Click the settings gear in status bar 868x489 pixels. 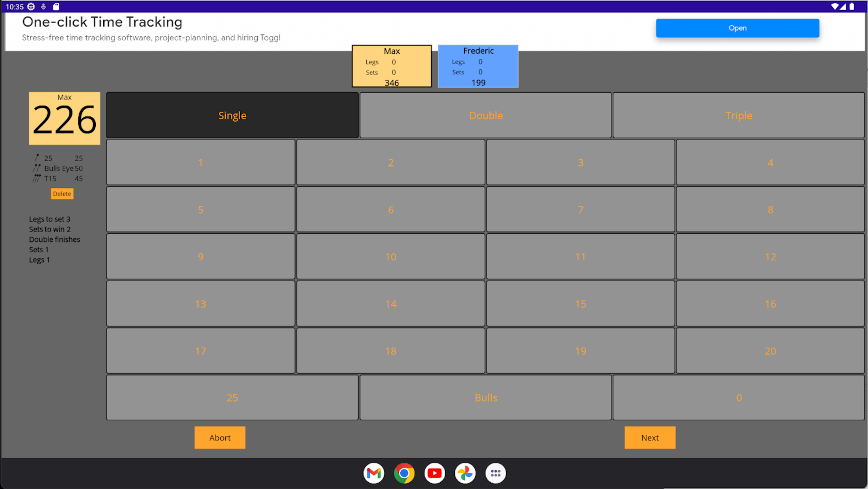31,6
